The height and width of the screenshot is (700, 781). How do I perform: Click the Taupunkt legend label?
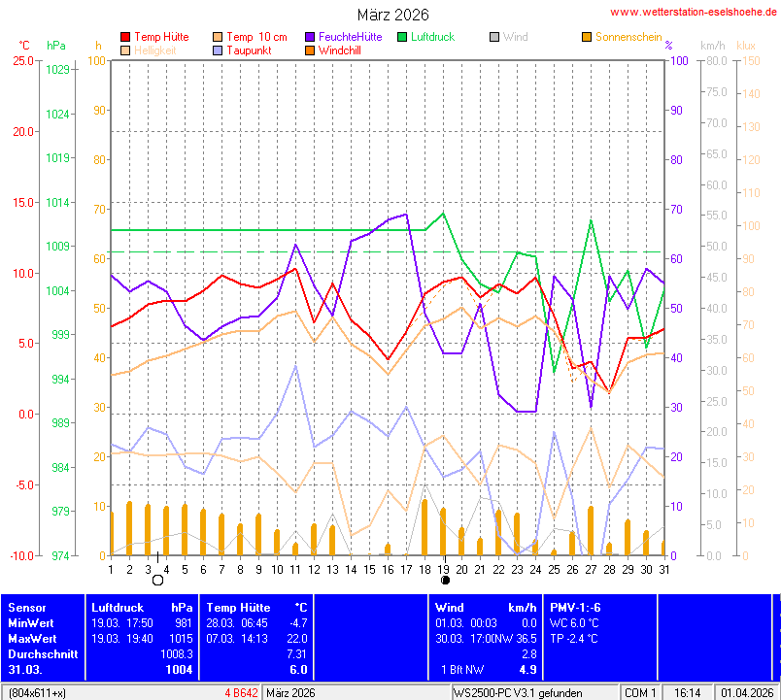click(249, 50)
